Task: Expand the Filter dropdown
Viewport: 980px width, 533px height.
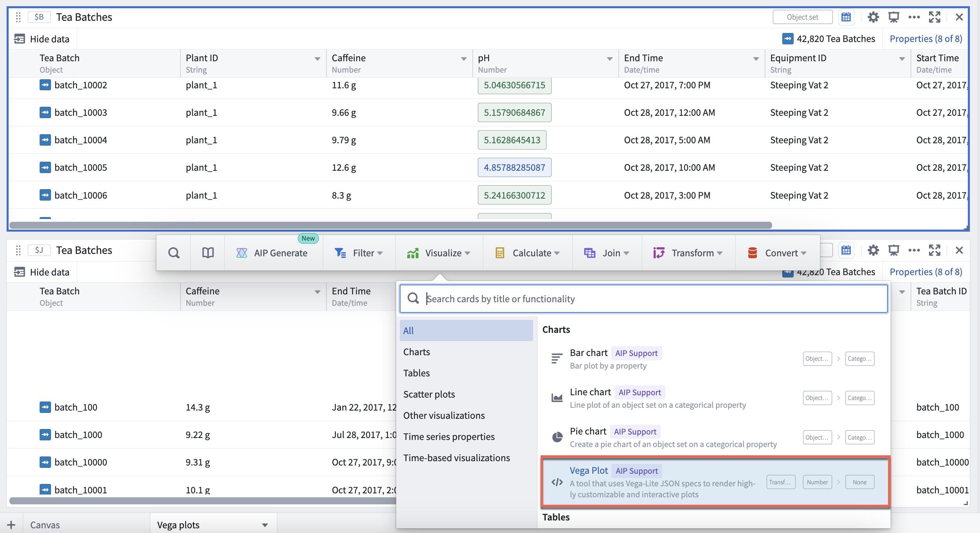Action: [359, 253]
